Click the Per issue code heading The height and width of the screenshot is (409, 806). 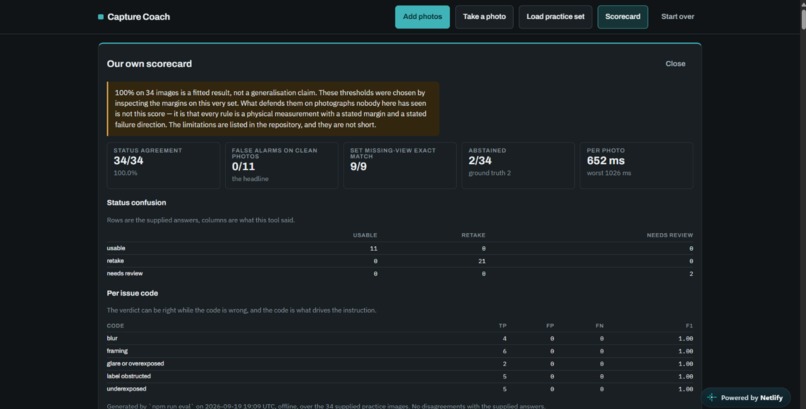pos(132,293)
